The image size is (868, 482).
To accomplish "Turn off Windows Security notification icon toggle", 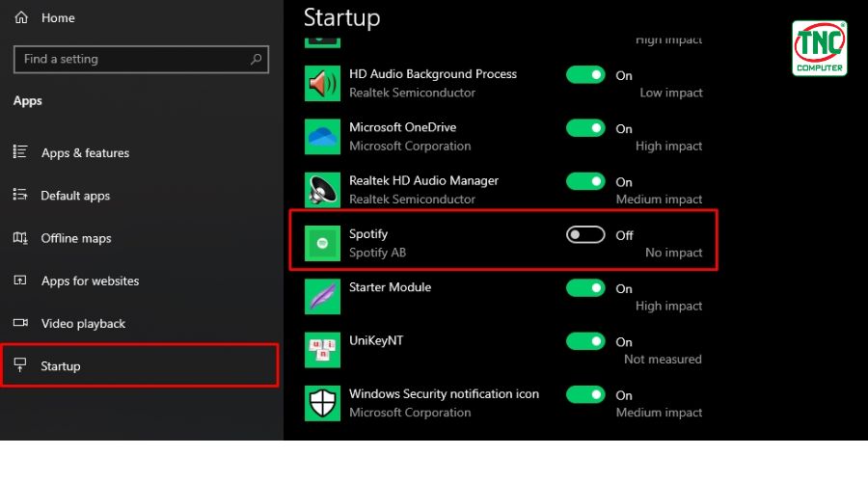I will coord(585,394).
